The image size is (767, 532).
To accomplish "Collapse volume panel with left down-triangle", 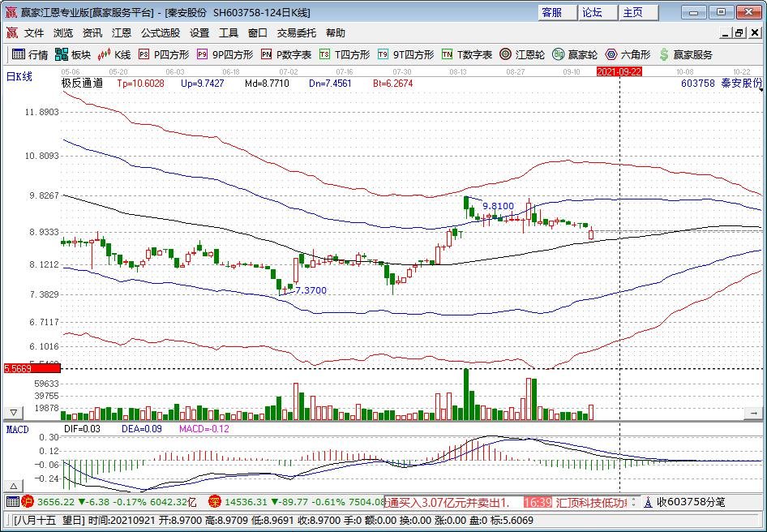I will pyautogui.click(x=15, y=413).
